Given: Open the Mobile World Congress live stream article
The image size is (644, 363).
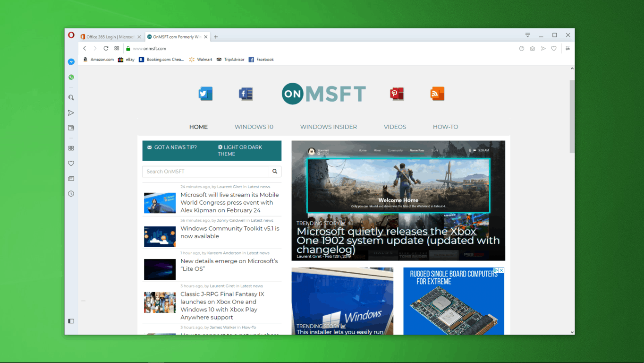Looking at the screenshot, I should click(x=230, y=202).
